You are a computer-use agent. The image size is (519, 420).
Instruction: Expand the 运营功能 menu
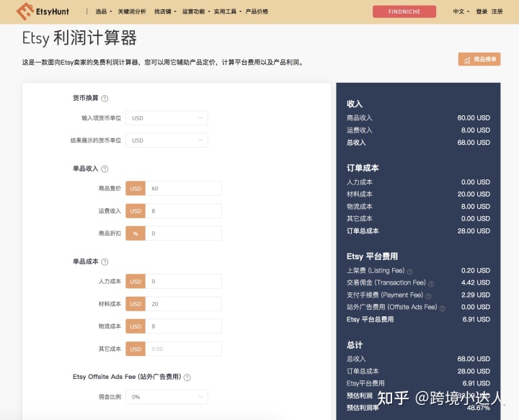[x=196, y=12]
